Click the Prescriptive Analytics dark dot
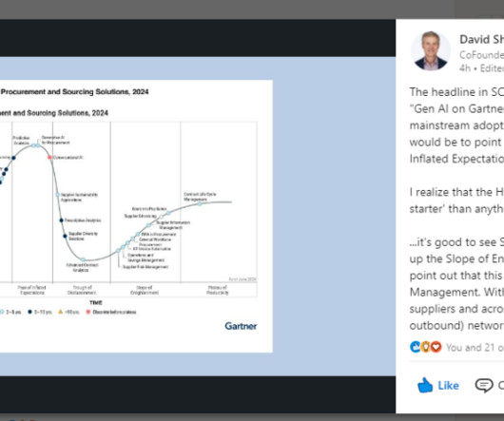Viewport: 504px width, 421px height. (61, 220)
